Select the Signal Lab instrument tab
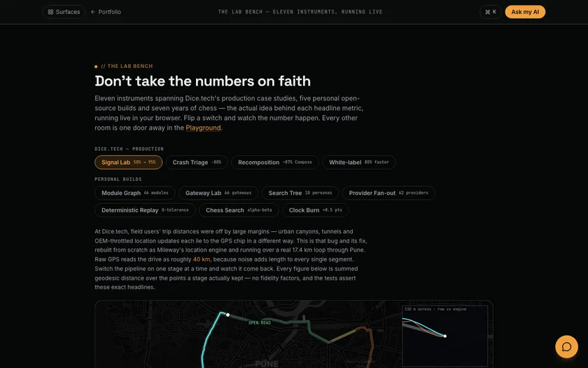Viewport: 588px width, 368px height. (x=128, y=162)
